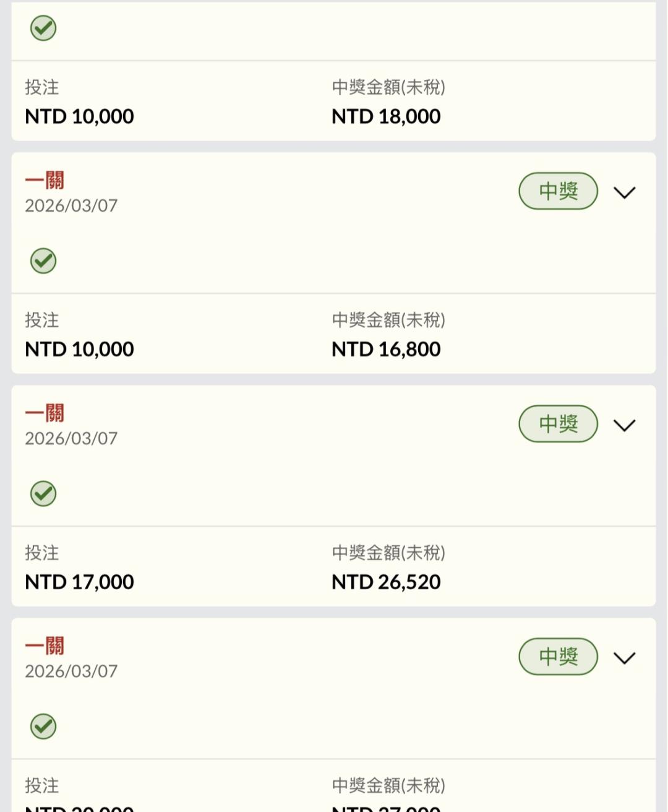Click the 2026/03/07 date on the NTD 16,800 card

[x=71, y=205]
